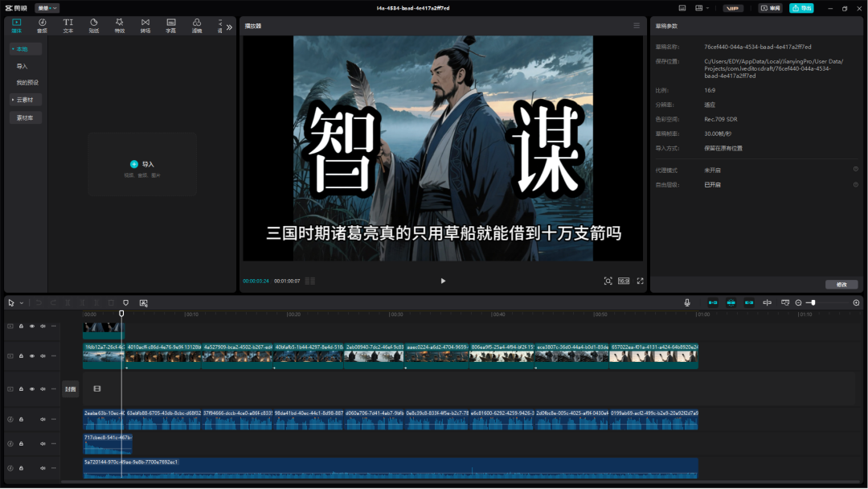Show more tabs with double-chevron arrow
868x489 pixels.
click(x=229, y=27)
